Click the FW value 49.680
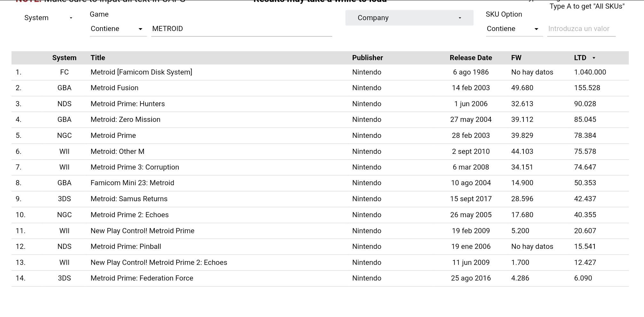The width and height of the screenshot is (644, 317). coord(522,88)
